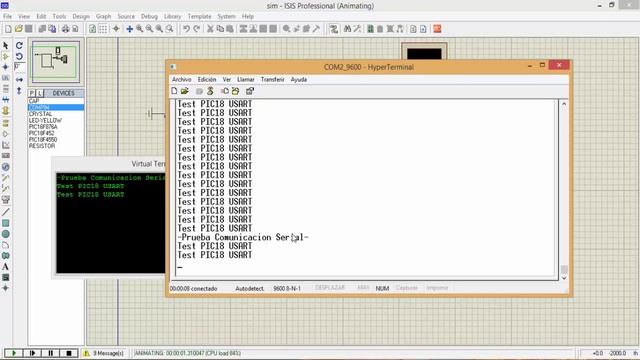Click the Copy to clipboard icon

(x=220, y=29)
